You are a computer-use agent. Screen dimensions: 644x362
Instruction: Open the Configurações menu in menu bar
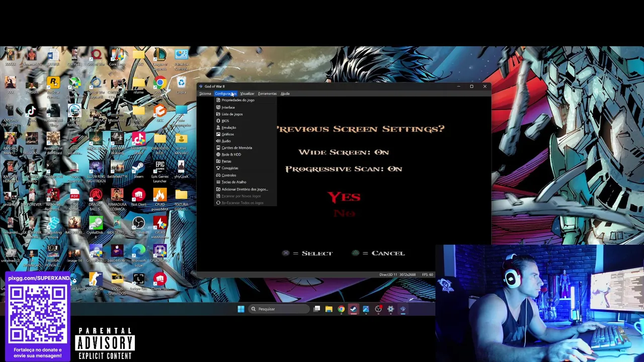[225, 94]
